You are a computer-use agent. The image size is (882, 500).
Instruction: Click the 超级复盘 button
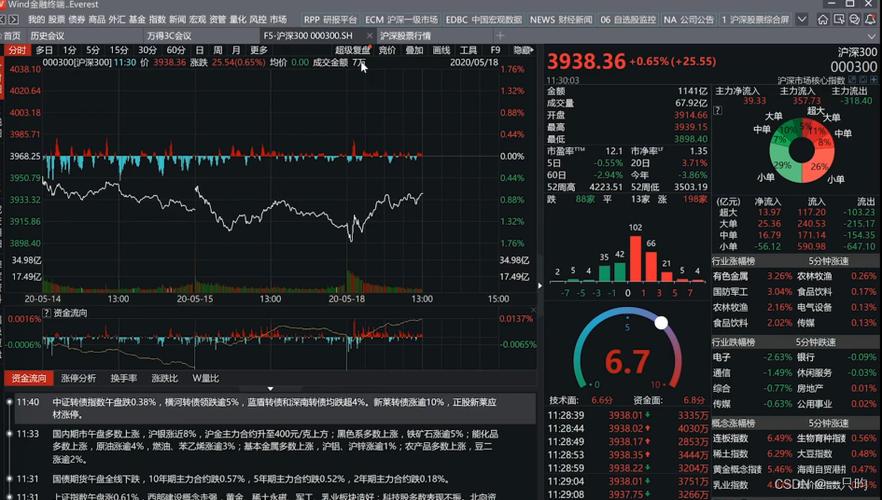pos(353,50)
